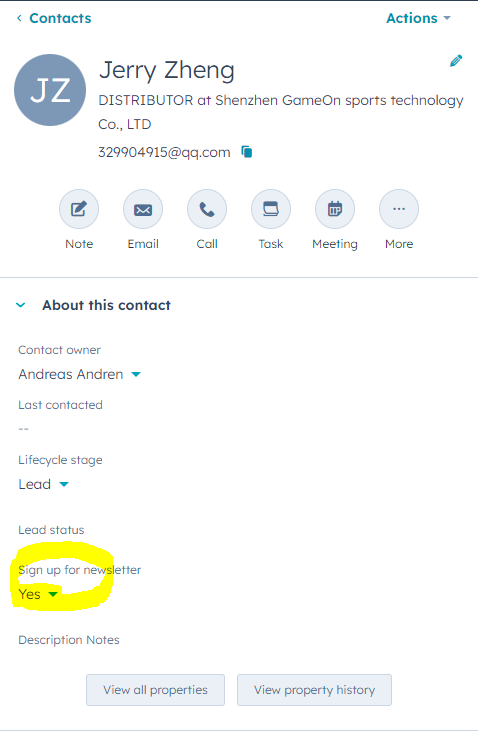Return to the Contacts list link
The width and height of the screenshot is (478, 732).
click(60, 18)
